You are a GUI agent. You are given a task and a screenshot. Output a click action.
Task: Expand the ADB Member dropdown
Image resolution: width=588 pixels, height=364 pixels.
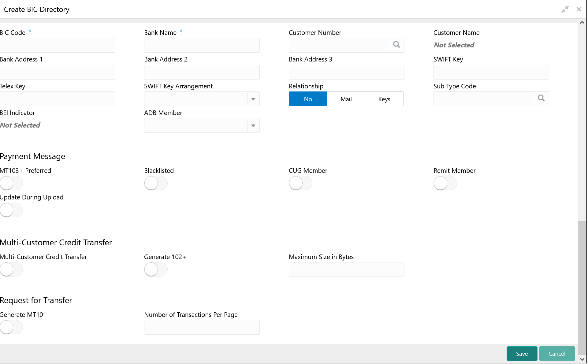[253, 126]
